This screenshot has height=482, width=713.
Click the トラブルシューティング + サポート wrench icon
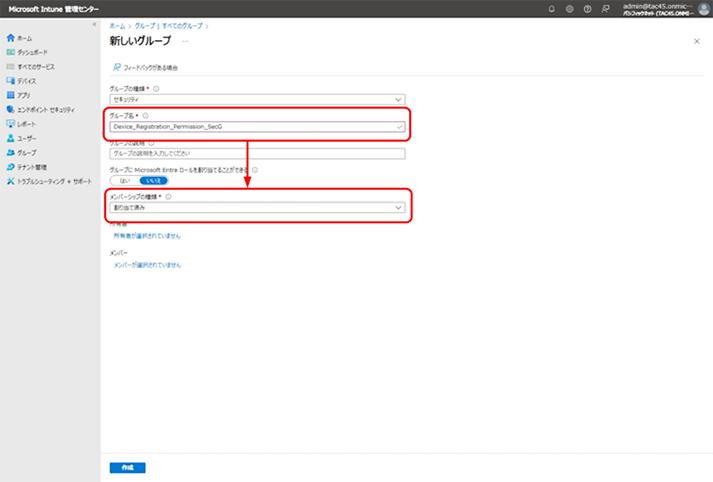click(x=10, y=181)
